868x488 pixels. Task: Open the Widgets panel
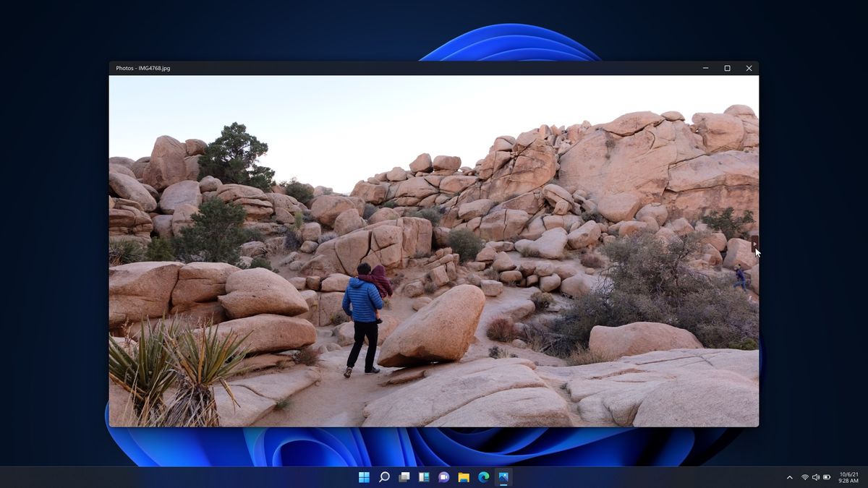tap(423, 477)
